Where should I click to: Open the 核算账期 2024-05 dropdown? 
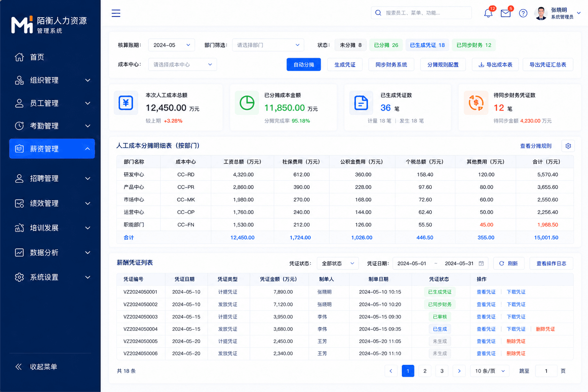[172, 45]
